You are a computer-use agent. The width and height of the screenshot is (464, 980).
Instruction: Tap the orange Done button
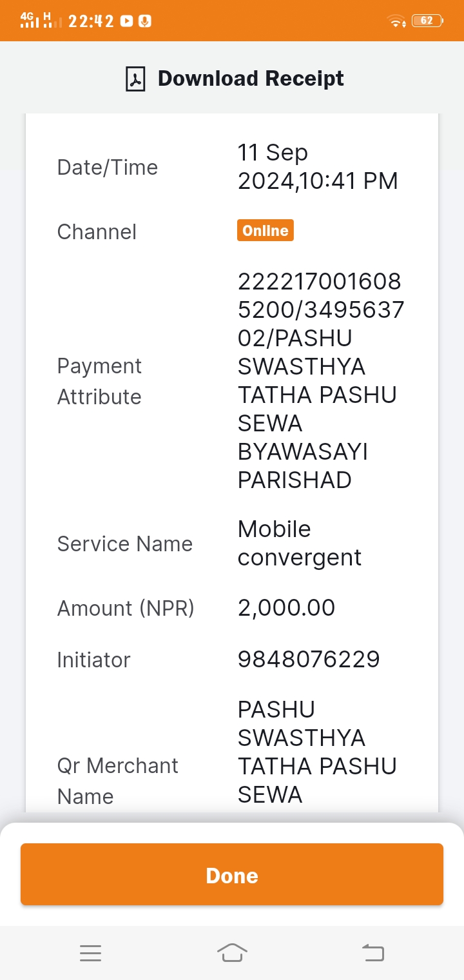click(232, 874)
